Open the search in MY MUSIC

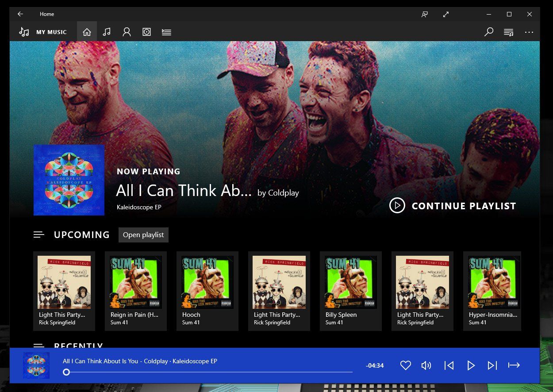point(489,31)
